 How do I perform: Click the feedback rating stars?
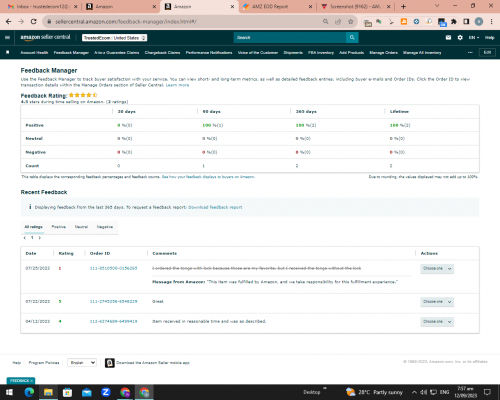(x=83, y=95)
